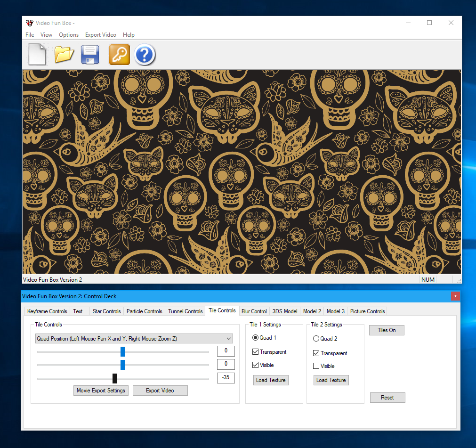Click the NUM status bar indicator
Viewport: 476px width, 448px height.
[x=428, y=280]
